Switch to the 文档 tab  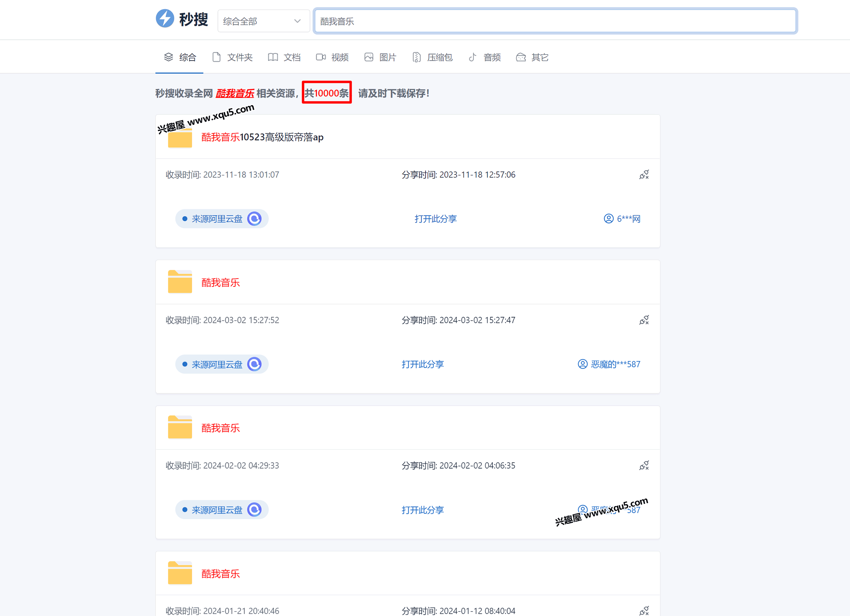point(284,57)
